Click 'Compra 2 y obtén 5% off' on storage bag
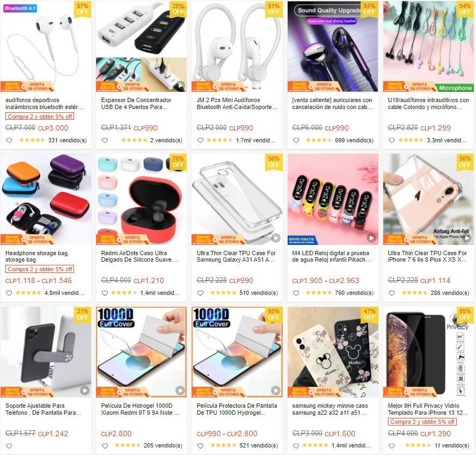 40,269
